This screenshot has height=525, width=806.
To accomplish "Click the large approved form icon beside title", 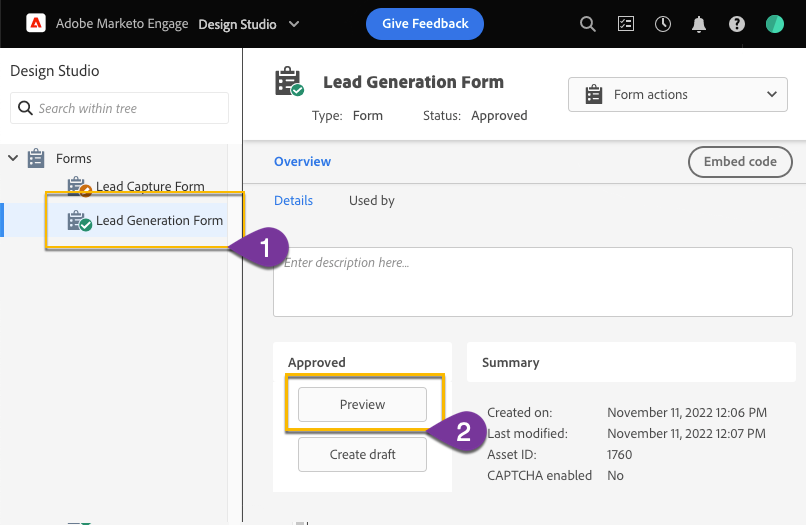I will click(x=289, y=81).
